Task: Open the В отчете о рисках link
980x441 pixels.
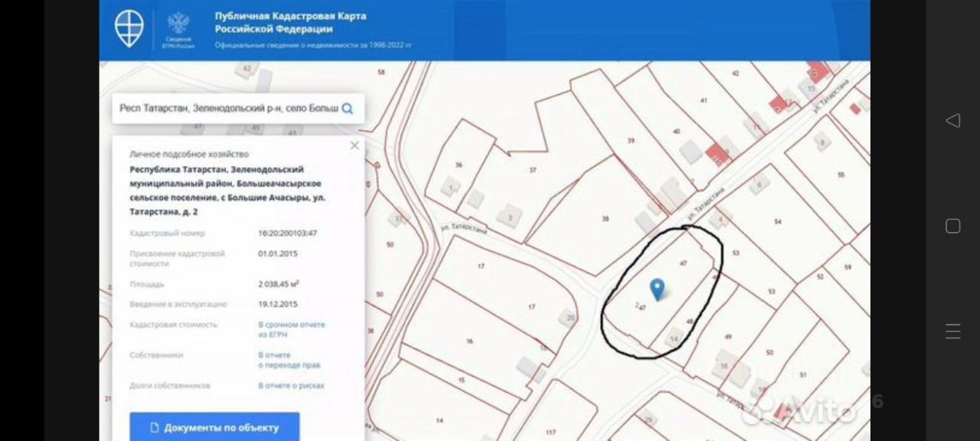Action: pos(291,386)
